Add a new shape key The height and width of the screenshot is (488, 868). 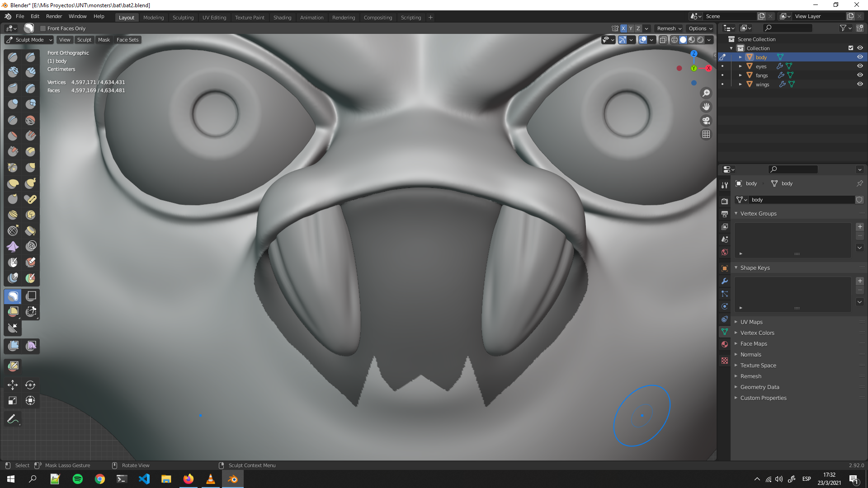tap(860, 281)
